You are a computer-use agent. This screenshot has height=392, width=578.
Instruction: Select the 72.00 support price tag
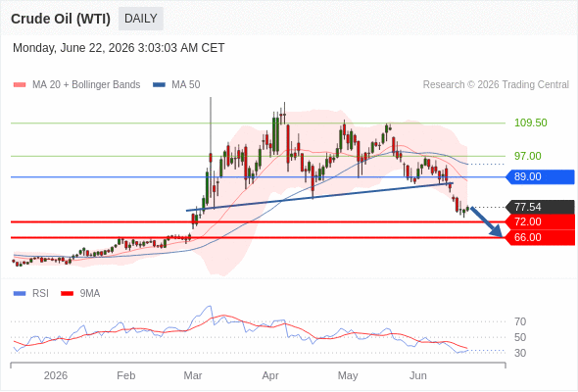click(x=540, y=222)
